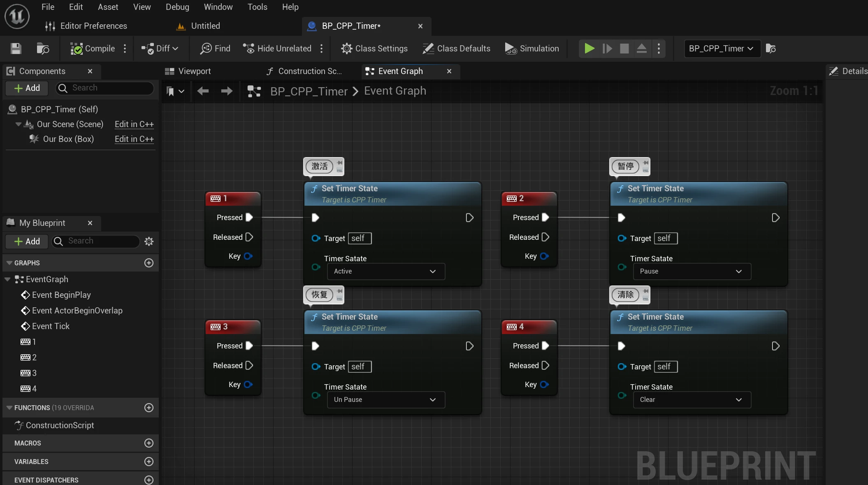Toggle Hide Unrelated nodes
Viewport: 868px width, 485px height.
278,49
